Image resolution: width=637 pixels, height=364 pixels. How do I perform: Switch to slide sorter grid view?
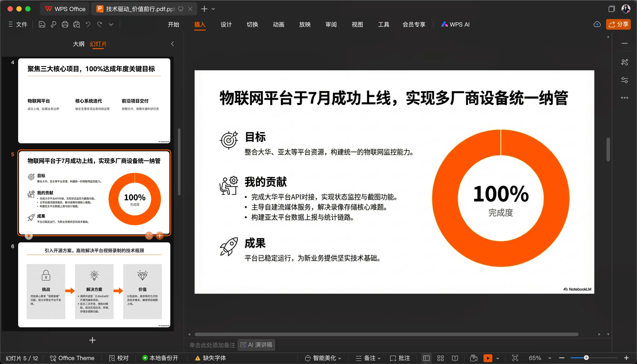click(x=441, y=358)
